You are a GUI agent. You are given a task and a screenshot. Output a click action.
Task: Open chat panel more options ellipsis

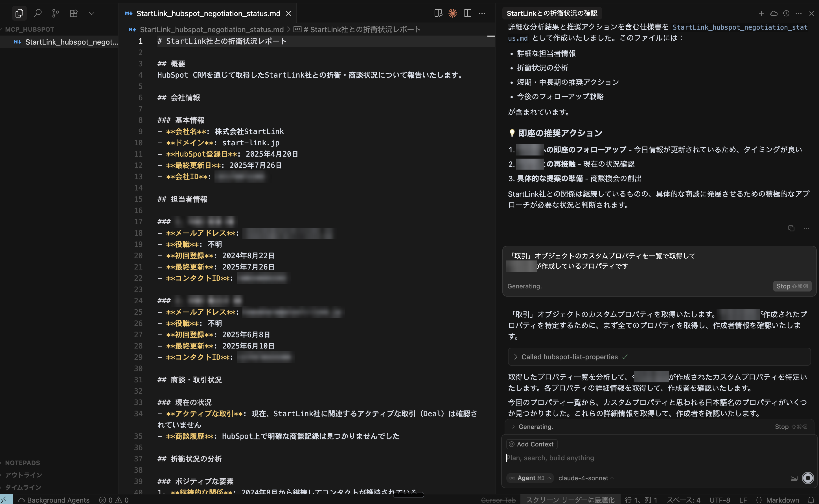point(799,13)
